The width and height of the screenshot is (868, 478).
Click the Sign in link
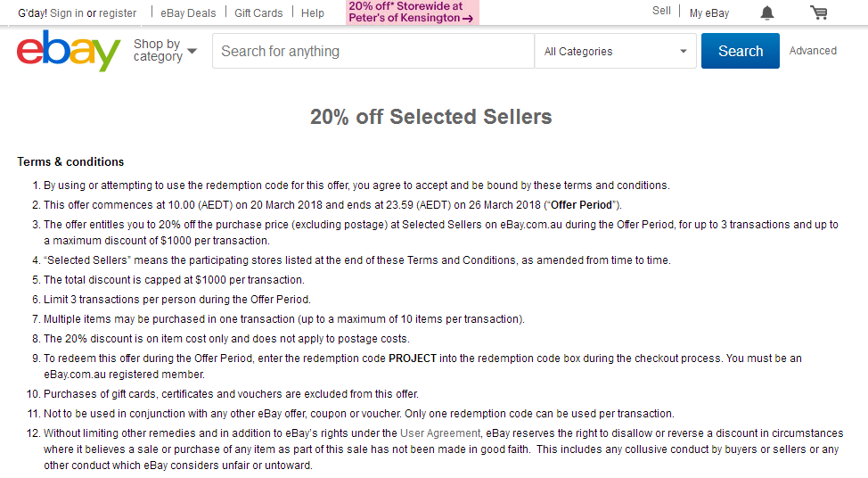tap(67, 13)
